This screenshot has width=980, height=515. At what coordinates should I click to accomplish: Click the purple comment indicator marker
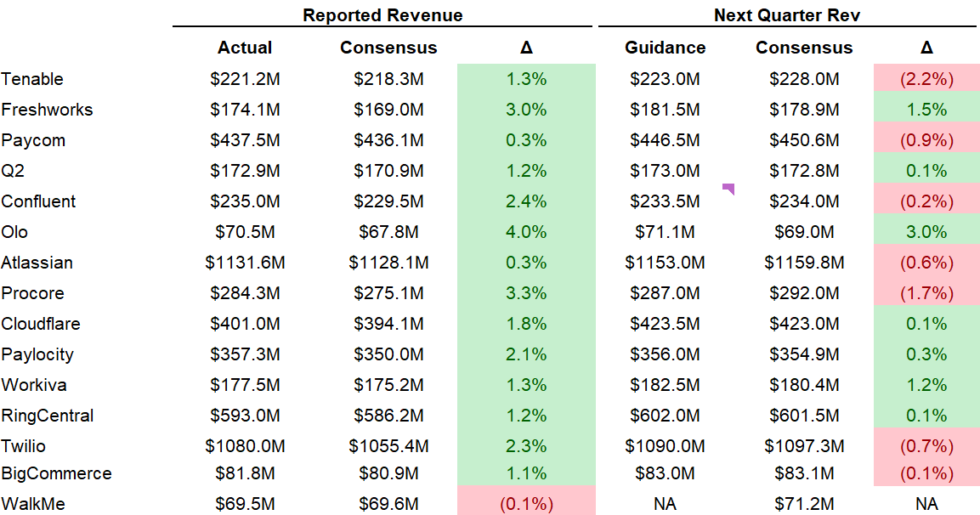point(728,189)
